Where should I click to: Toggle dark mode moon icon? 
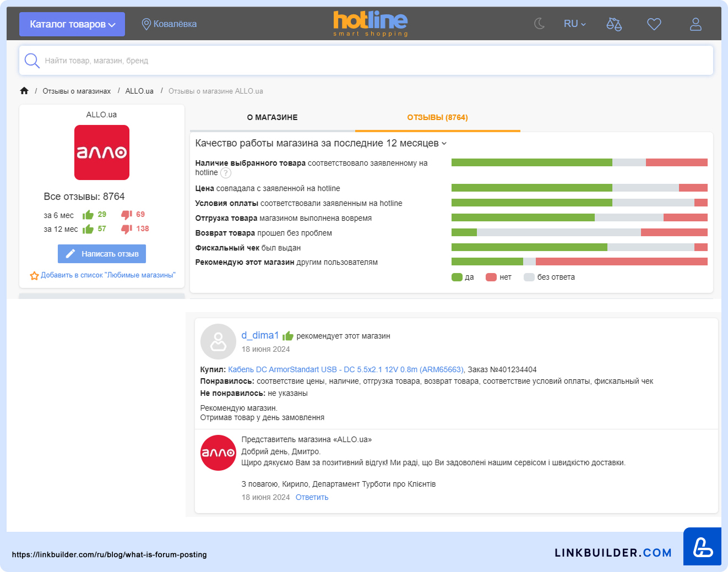tap(540, 24)
